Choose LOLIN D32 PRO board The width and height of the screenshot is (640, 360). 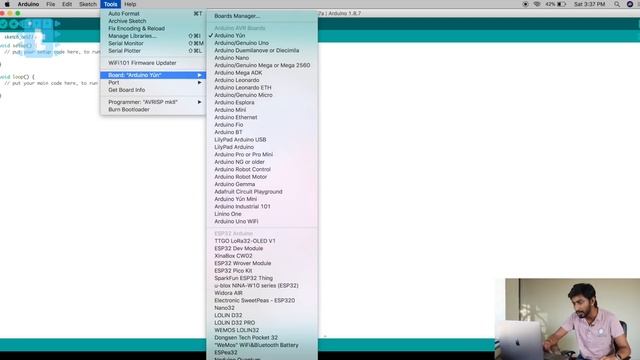(262, 322)
